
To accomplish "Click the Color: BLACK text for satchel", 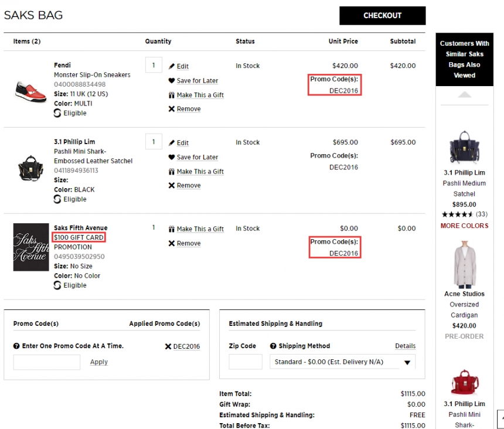I will (74, 190).
